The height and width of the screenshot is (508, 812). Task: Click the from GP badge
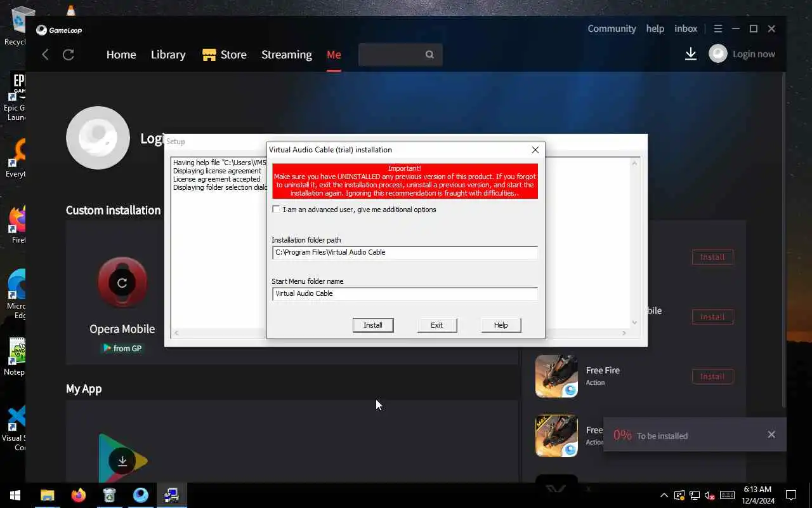(x=122, y=348)
